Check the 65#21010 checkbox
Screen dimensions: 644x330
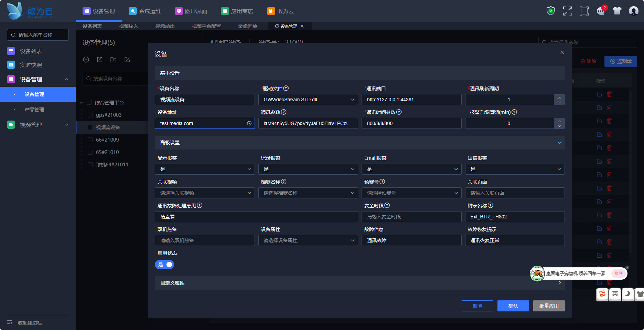click(x=90, y=152)
